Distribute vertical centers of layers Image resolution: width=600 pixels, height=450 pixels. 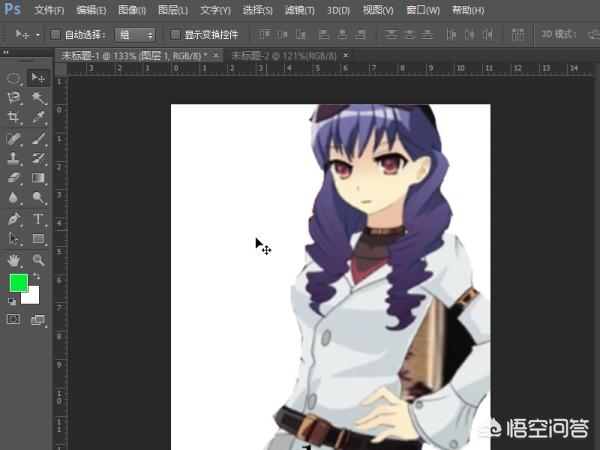click(409, 35)
